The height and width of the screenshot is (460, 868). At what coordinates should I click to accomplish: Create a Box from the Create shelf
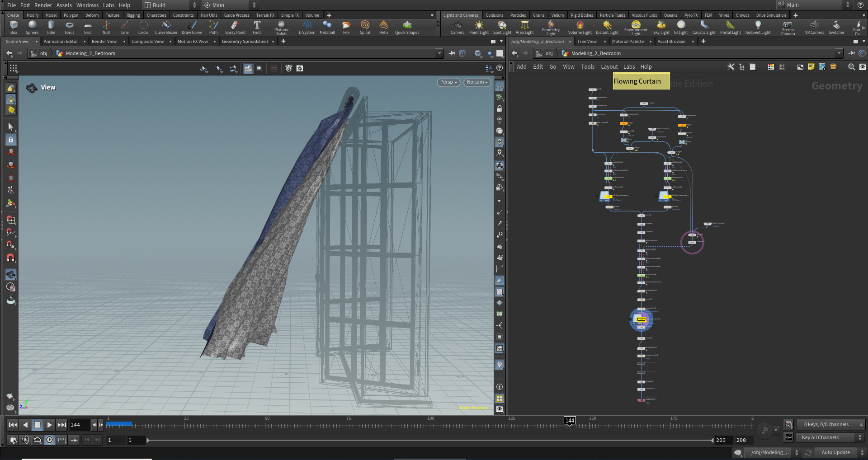pyautogui.click(x=13, y=27)
